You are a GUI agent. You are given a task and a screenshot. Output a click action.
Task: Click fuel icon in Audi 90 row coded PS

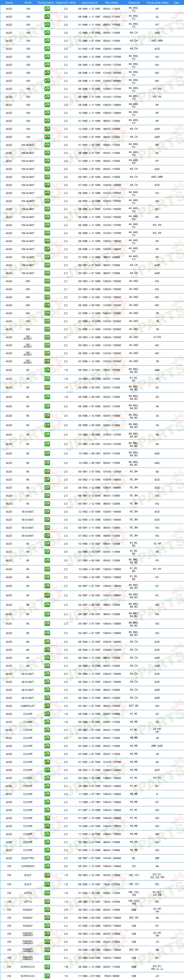coord(47,560)
